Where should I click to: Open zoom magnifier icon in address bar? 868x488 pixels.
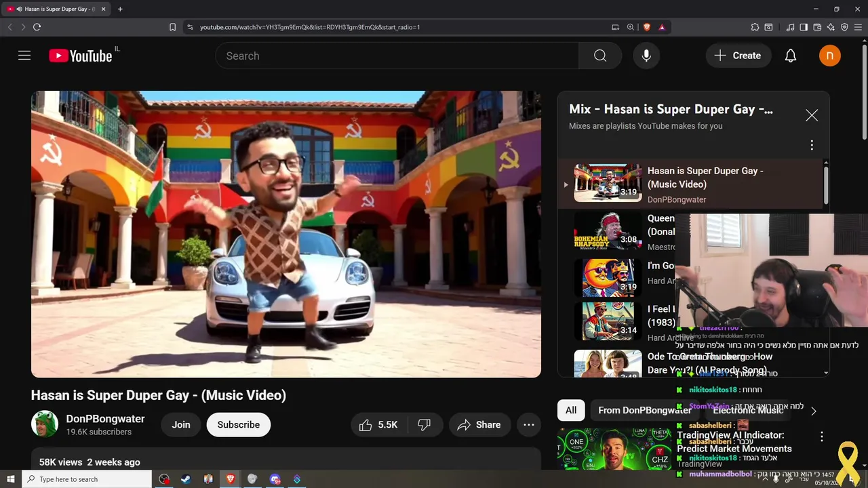631,27
